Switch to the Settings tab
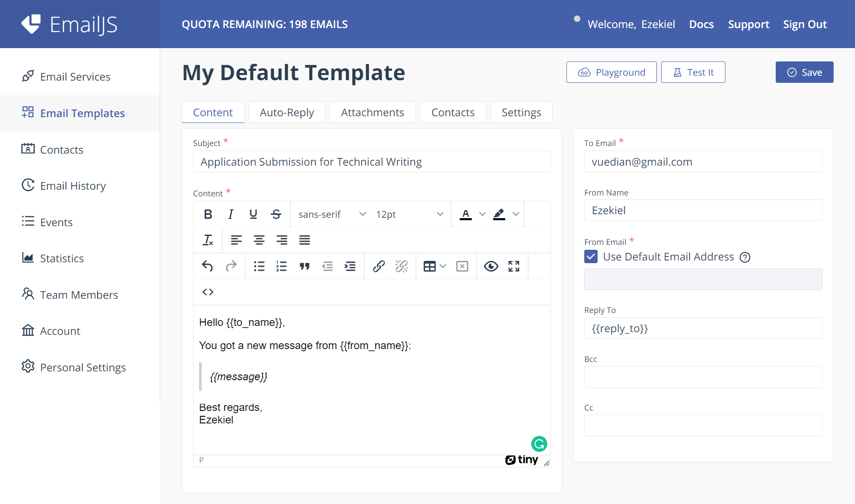Image resolution: width=855 pixels, height=504 pixels. (521, 112)
